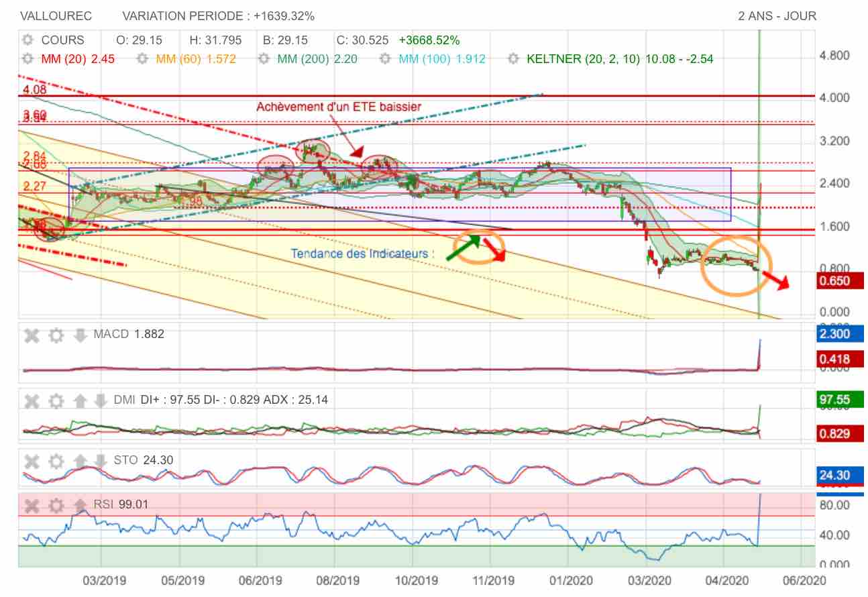Image resolution: width=868 pixels, height=597 pixels.
Task: Move the MACD panel down with arrow
Action: tap(80, 335)
